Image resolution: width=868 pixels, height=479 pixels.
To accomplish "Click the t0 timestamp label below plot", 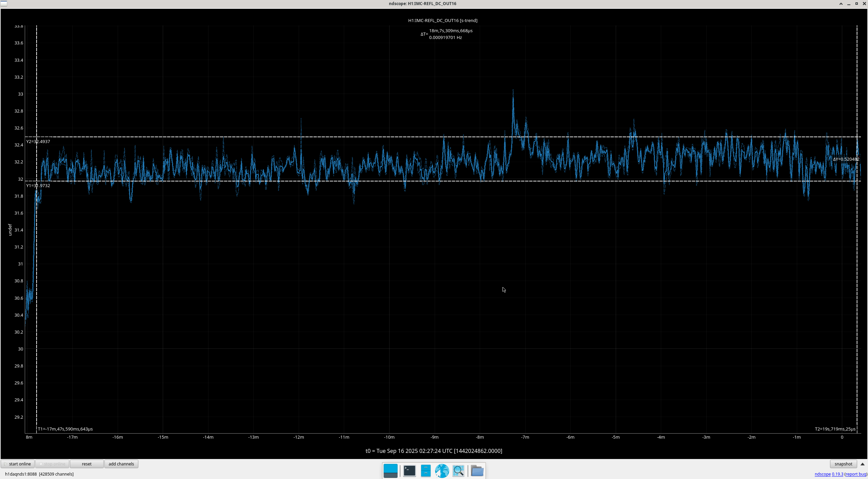I will [434, 451].
